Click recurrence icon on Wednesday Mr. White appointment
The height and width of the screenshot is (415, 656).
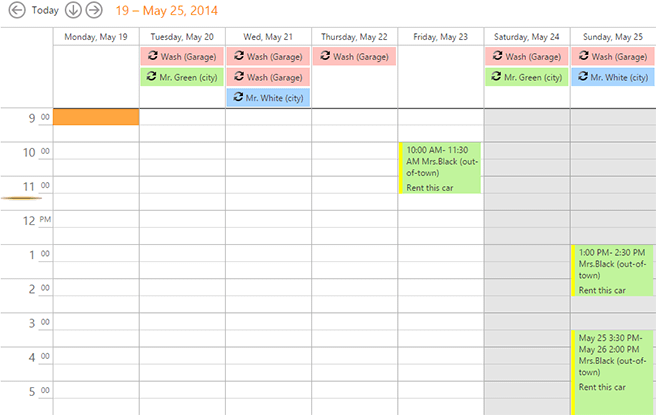[238, 97]
